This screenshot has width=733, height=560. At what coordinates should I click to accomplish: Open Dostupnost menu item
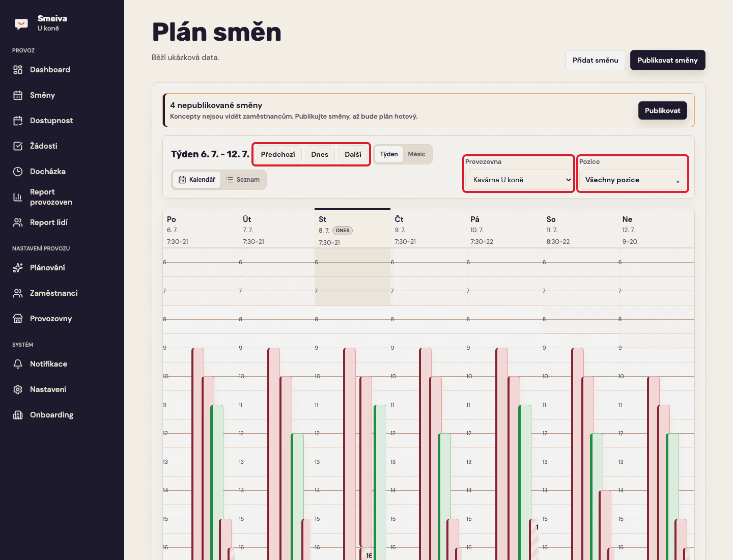[x=62, y=121]
